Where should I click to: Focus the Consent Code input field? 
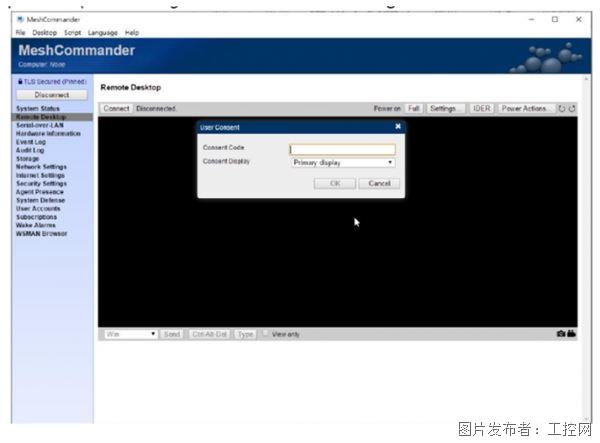[x=342, y=149]
